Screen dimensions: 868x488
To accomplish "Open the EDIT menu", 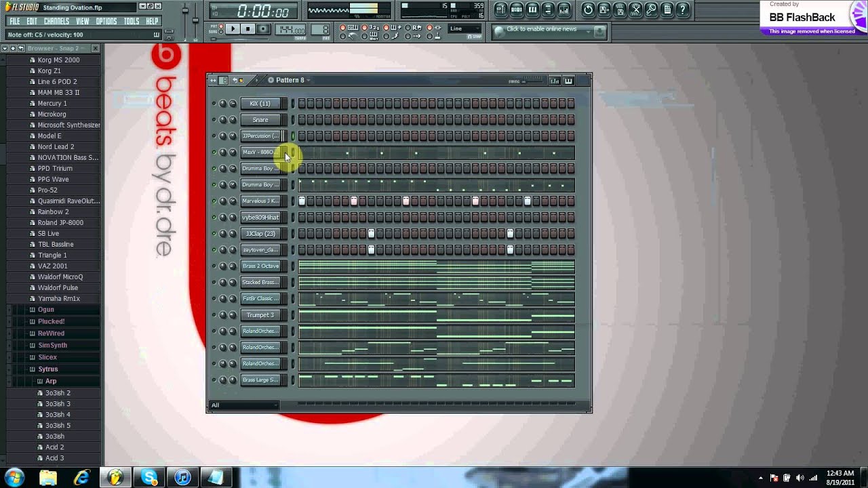I will pos(32,21).
